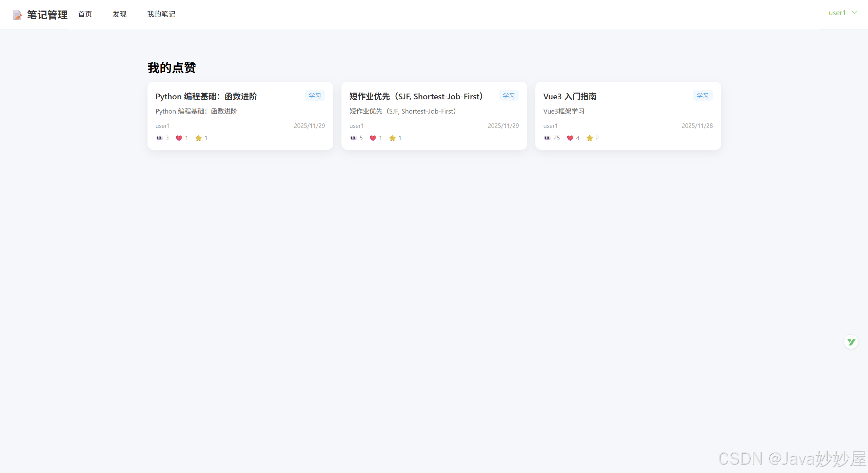The width and height of the screenshot is (868, 473).
Task: Open the 短作业优先 SJF note title
Action: 416,97
